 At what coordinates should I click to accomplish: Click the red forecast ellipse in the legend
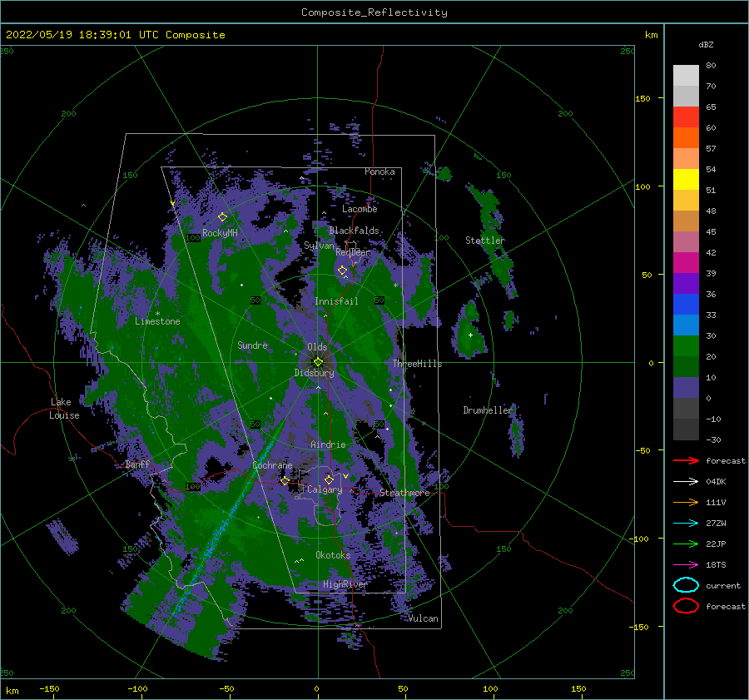point(686,606)
